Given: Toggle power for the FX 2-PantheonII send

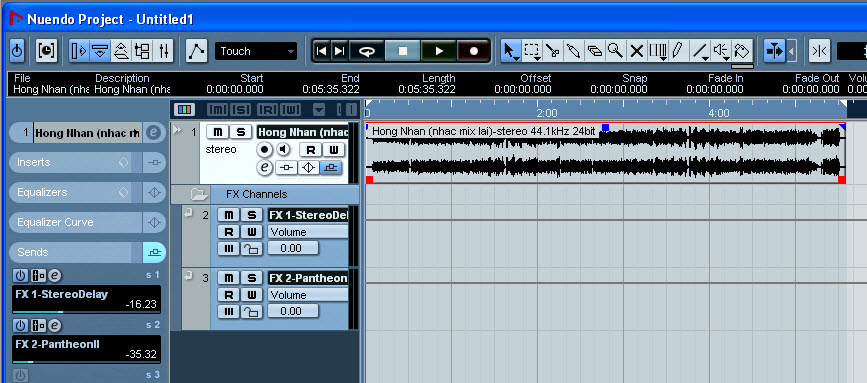Looking at the screenshot, I should click(x=20, y=325).
